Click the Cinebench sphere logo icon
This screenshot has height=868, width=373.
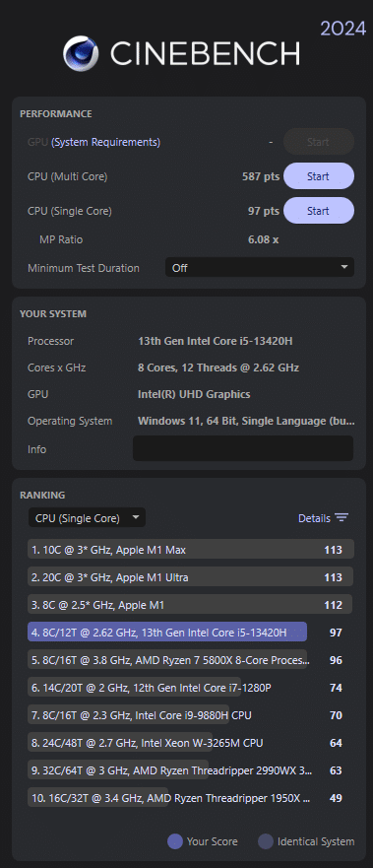(x=81, y=54)
